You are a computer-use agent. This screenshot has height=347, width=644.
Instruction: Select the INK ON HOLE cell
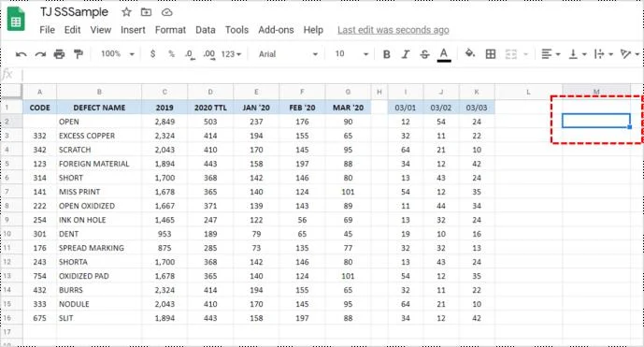[x=99, y=220]
